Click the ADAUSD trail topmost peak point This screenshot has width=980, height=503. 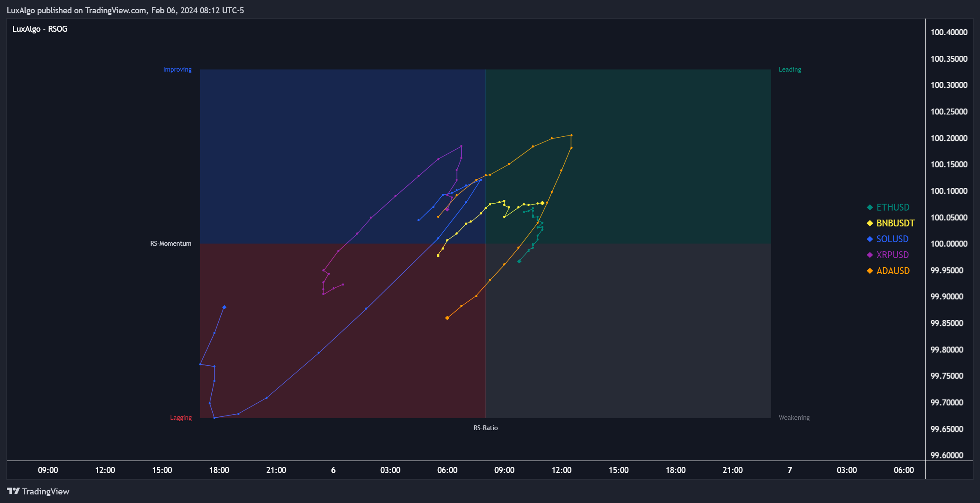pos(571,136)
